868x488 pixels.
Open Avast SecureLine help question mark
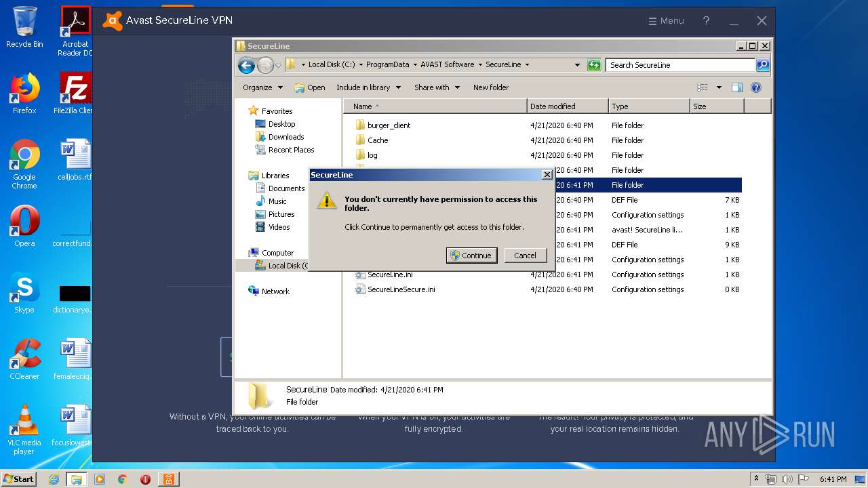tap(706, 21)
